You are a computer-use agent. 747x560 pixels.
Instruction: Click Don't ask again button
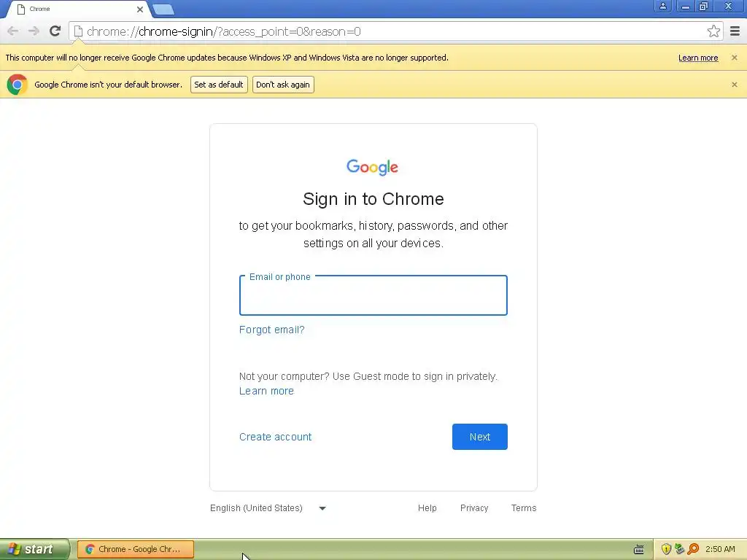pyautogui.click(x=283, y=85)
